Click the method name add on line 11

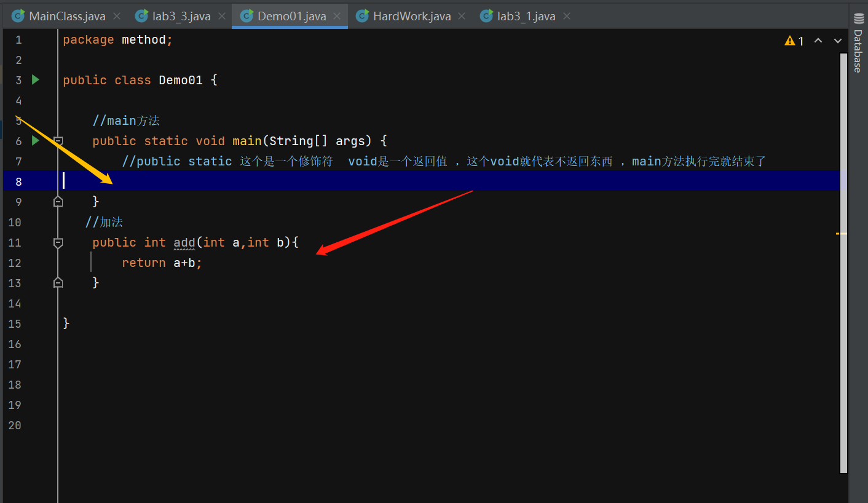click(x=184, y=242)
